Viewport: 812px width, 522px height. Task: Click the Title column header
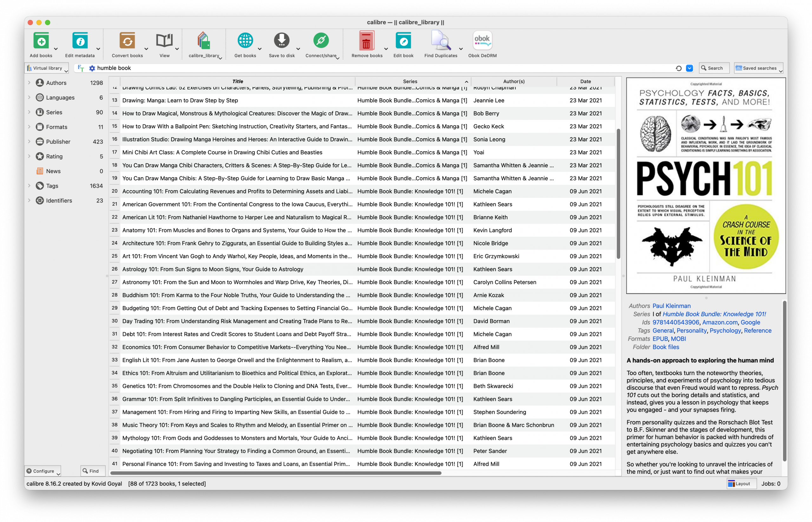(x=237, y=82)
